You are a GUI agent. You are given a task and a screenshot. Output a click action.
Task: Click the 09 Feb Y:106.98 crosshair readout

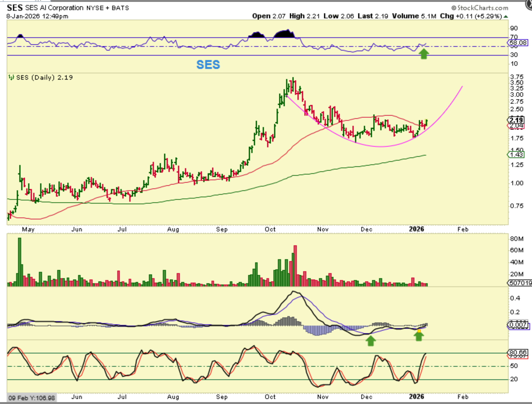pyautogui.click(x=32, y=398)
